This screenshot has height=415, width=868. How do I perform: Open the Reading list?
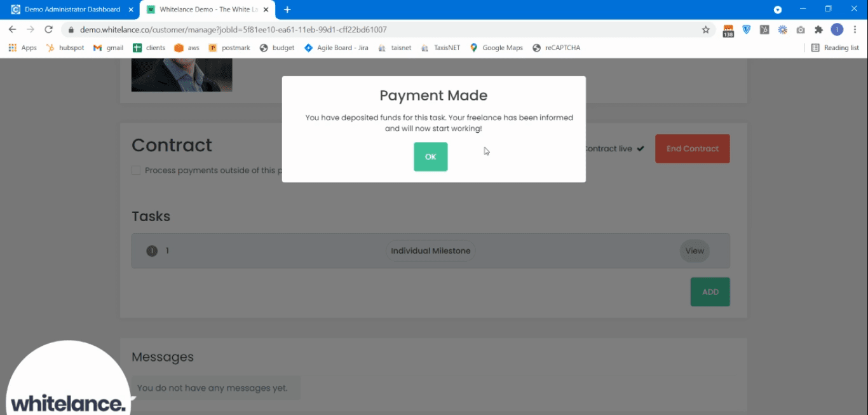click(x=835, y=48)
